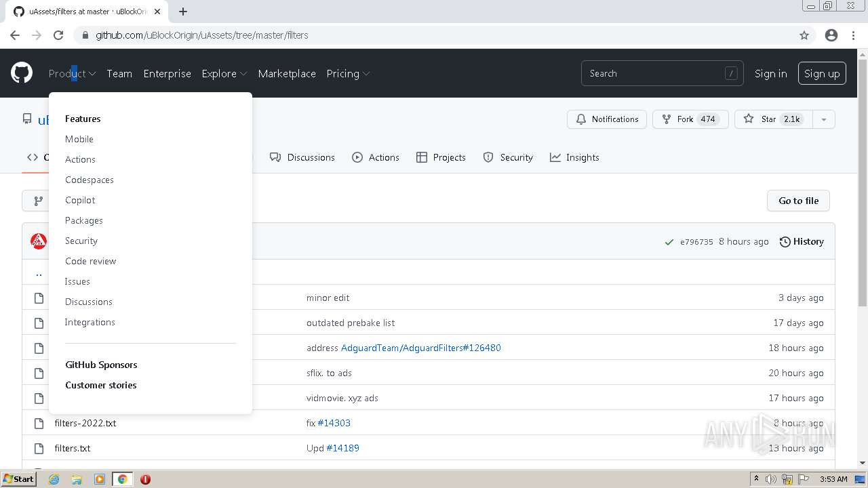This screenshot has height=488, width=868.
Task: Switch to the Insights tab
Action: [574, 157]
